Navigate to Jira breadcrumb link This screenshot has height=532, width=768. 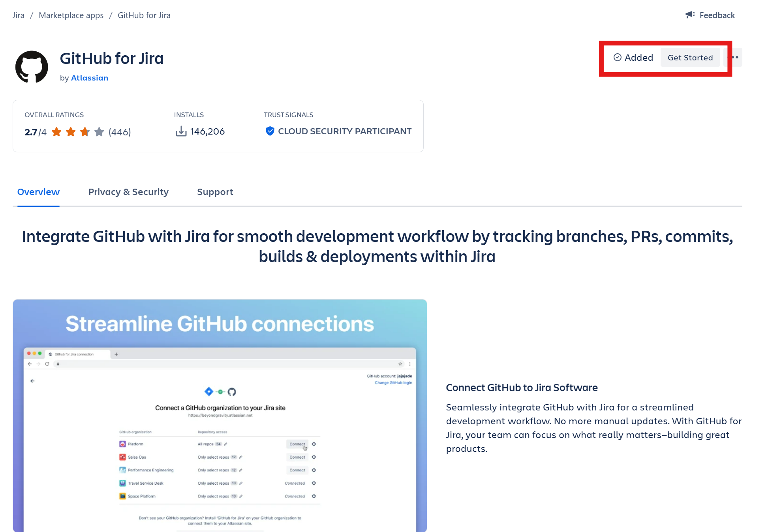pos(18,15)
